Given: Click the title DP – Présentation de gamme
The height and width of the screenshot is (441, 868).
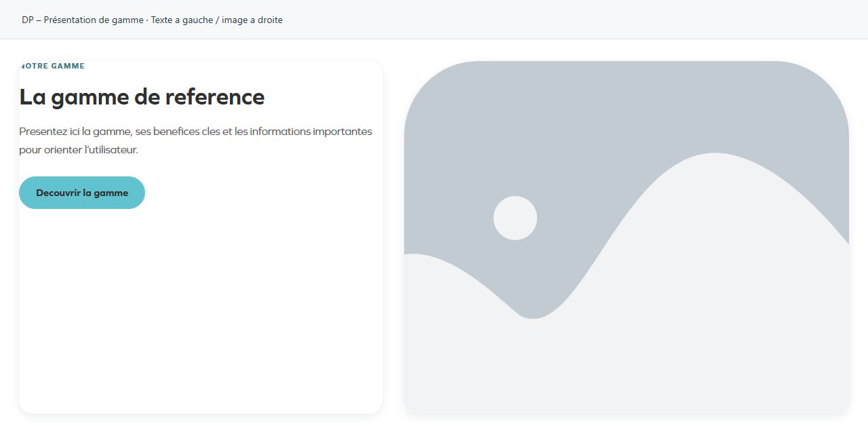Looking at the screenshot, I should click(x=152, y=20).
